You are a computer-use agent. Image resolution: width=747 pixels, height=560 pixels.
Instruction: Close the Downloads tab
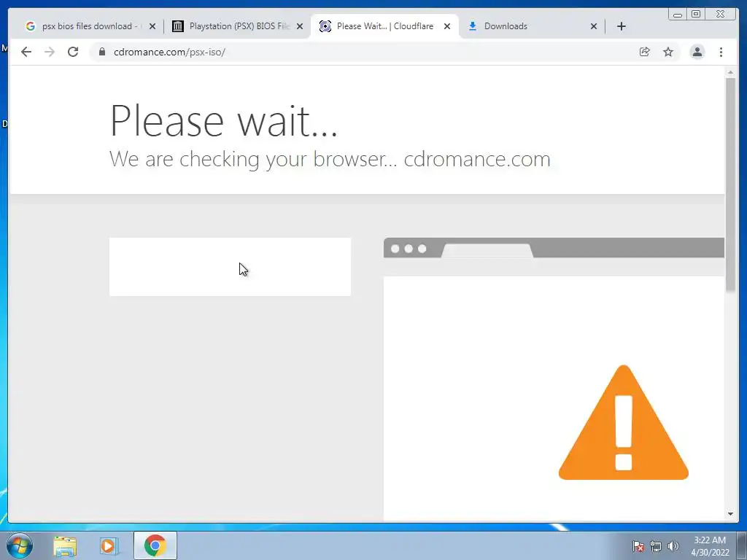pyautogui.click(x=594, y=26)
